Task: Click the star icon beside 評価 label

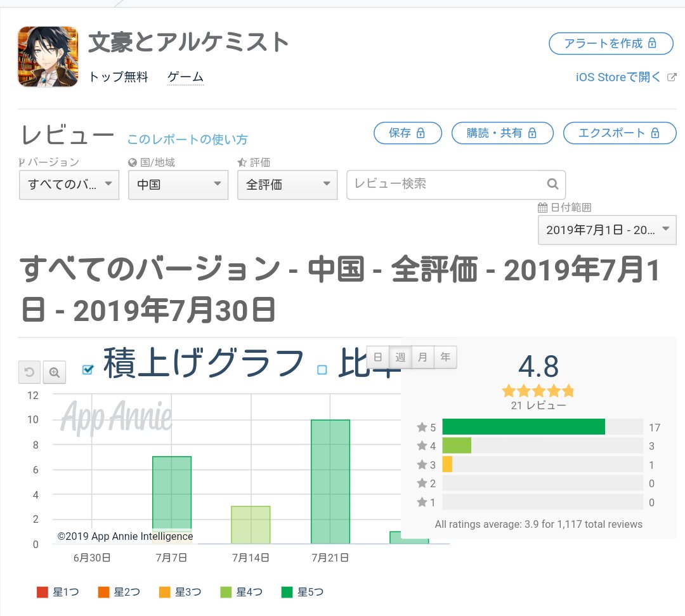Action: click(242, 162)
